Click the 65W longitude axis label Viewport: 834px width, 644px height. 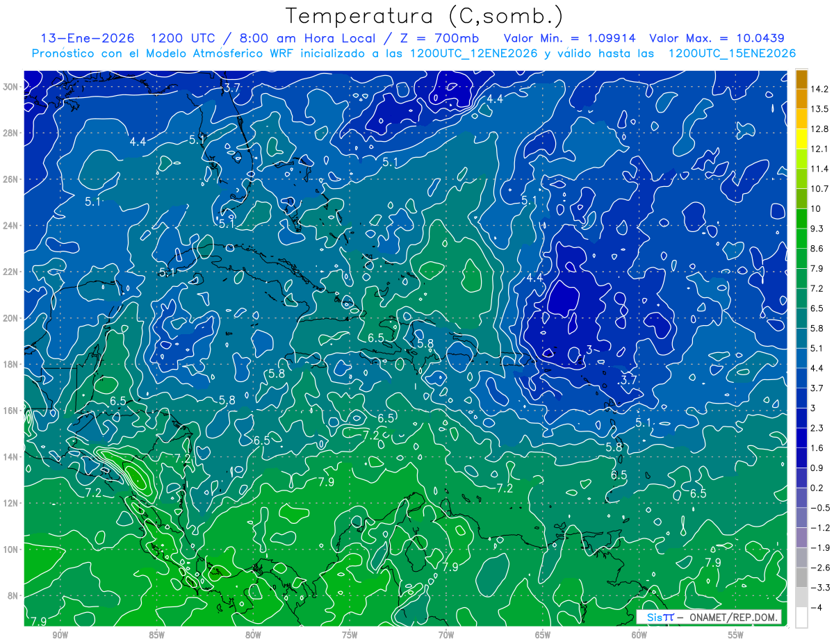pyautogui.click(x=543, y=635)
